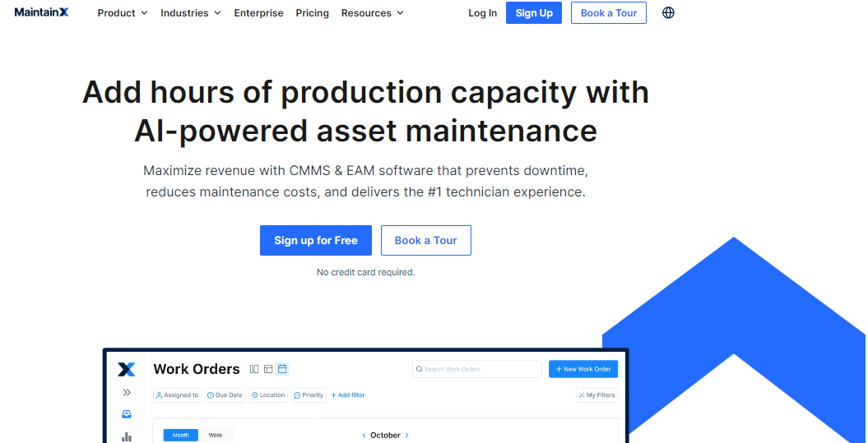Open the My Filters menu

[596, 395]
